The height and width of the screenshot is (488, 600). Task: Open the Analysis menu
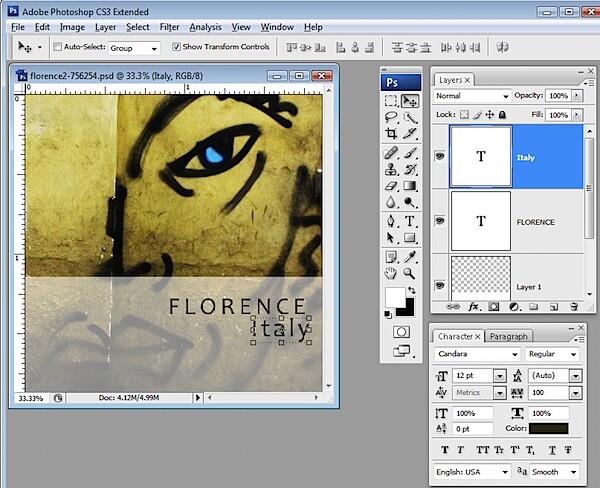205,27
